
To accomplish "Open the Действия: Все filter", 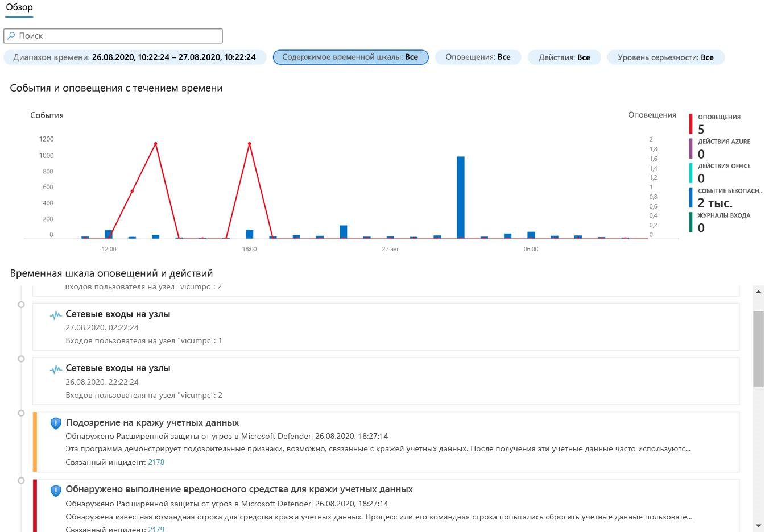I will coord(564,57).
